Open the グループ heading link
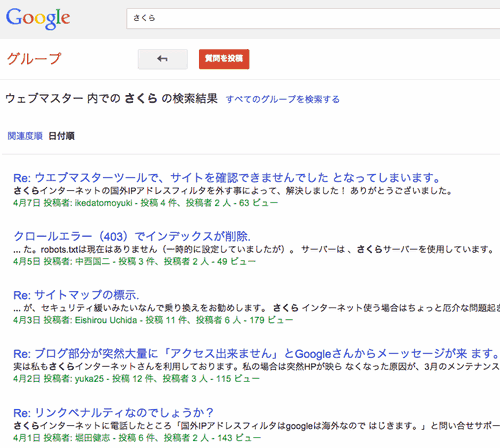 coord(34,59)
